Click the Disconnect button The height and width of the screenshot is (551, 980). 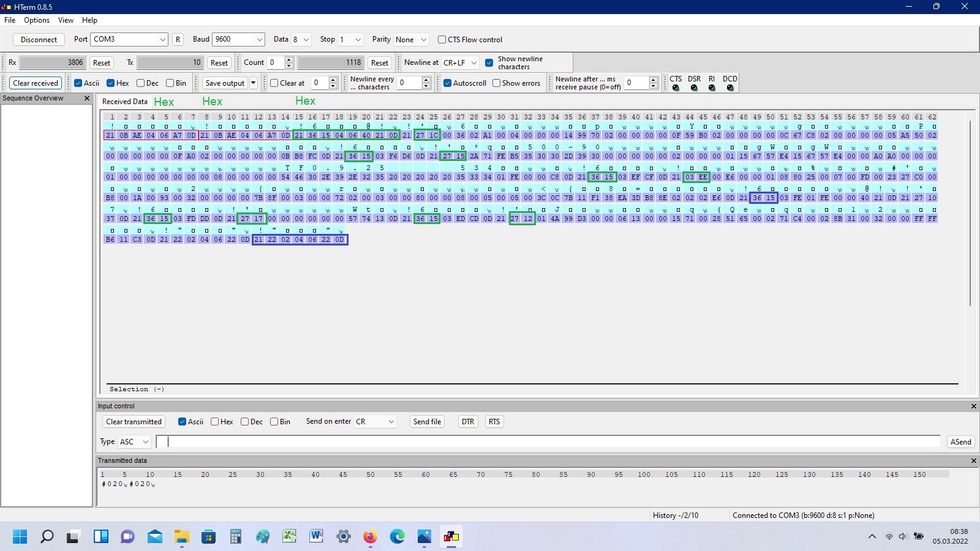click(x=39, y=40)
